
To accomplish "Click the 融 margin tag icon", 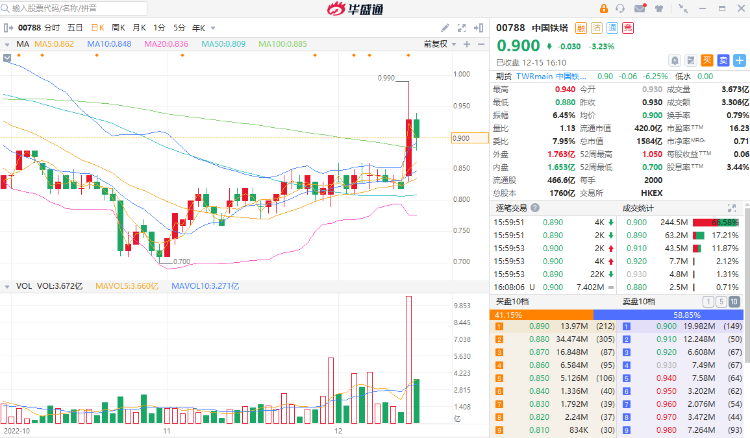I will [x=581, y=28].
